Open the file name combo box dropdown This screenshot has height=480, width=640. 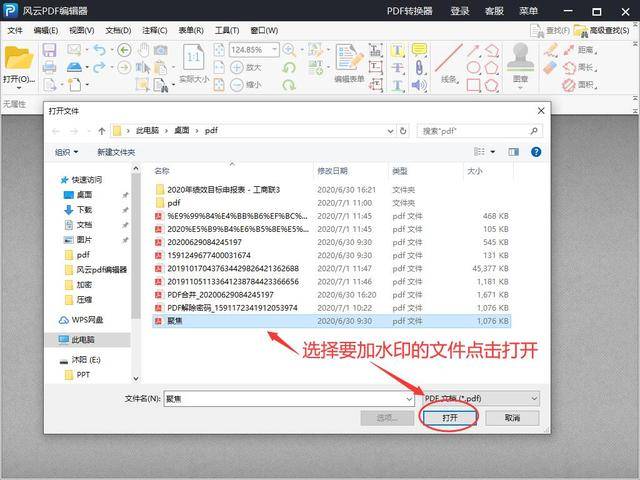409,399
